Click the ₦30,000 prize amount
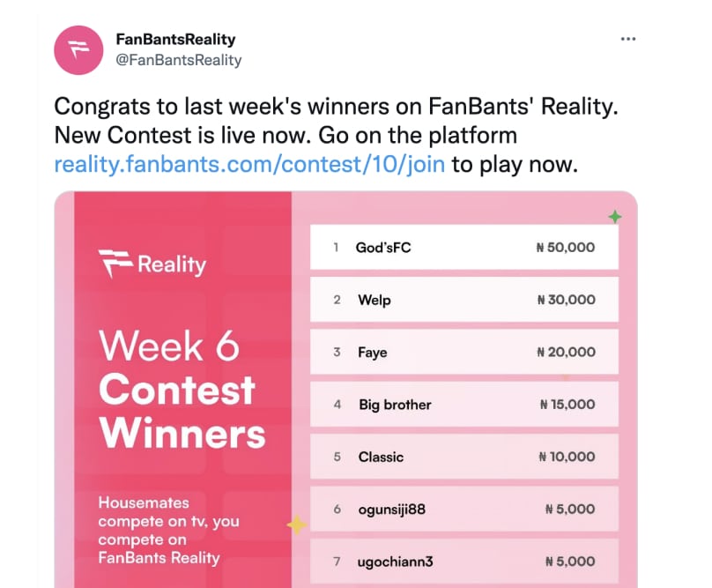 click(x=566, y=300)
